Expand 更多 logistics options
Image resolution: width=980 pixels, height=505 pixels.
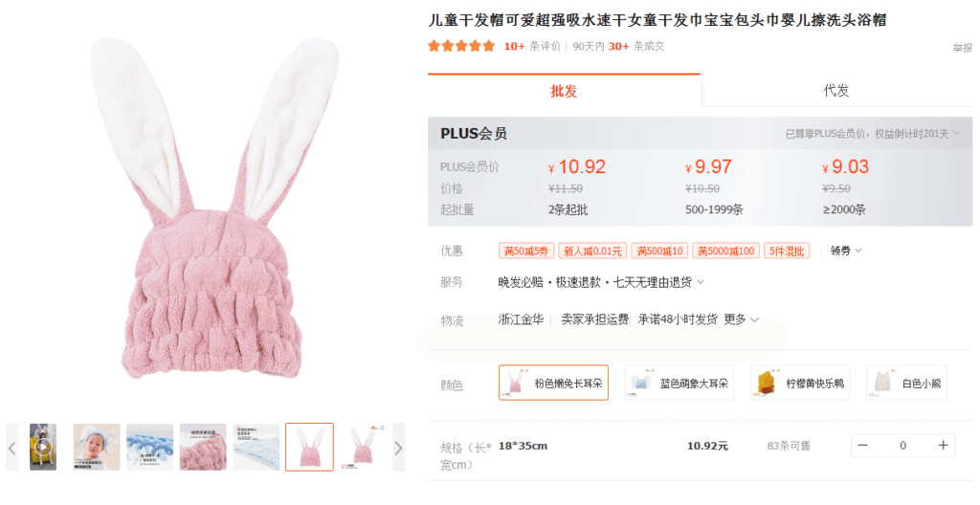742,319
